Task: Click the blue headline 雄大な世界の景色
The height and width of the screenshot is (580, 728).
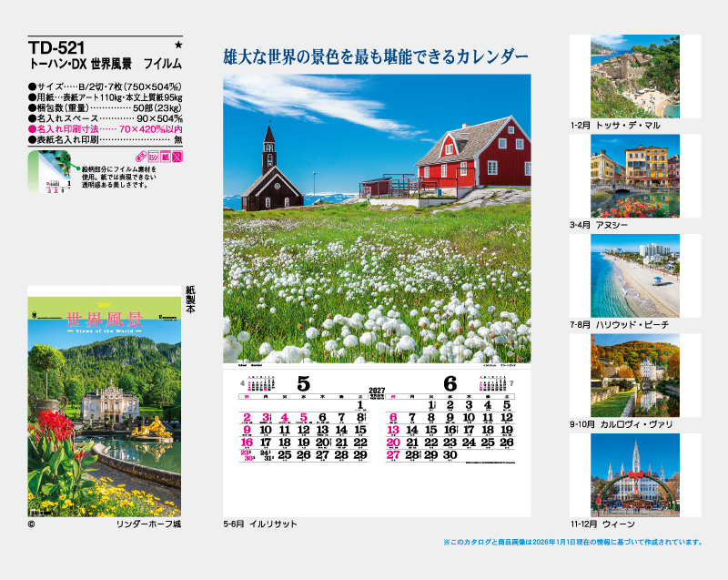Action: [376, 56]
